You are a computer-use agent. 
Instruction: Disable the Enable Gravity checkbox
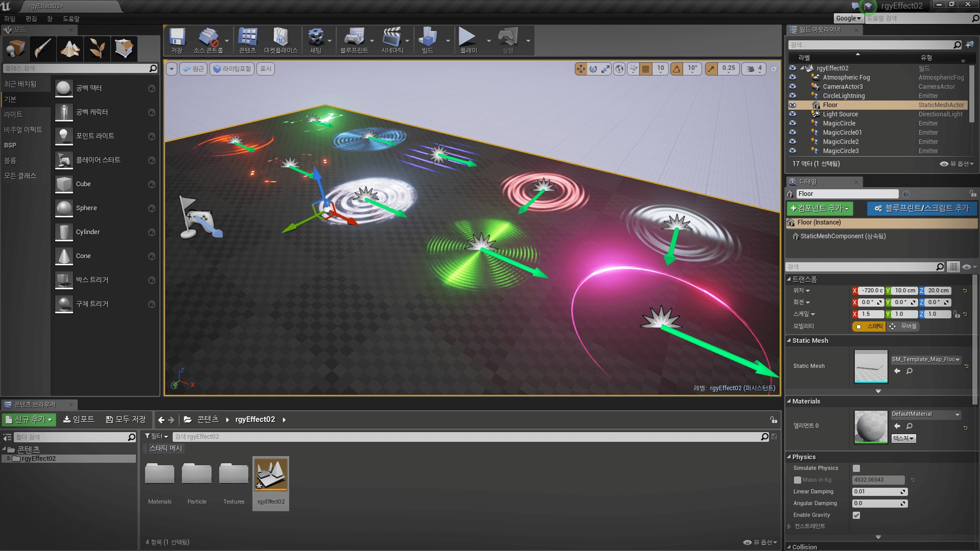pyautogui.click(x=856, y=515)
